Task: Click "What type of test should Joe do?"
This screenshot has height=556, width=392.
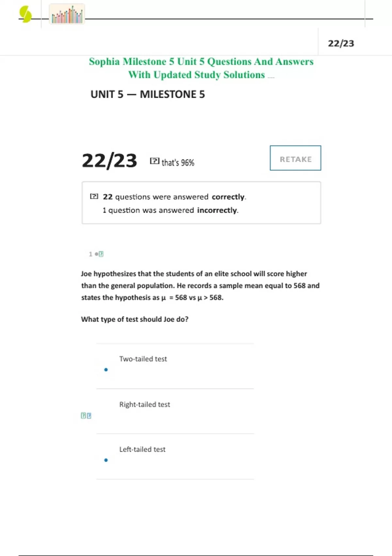Action: [135, 319]
